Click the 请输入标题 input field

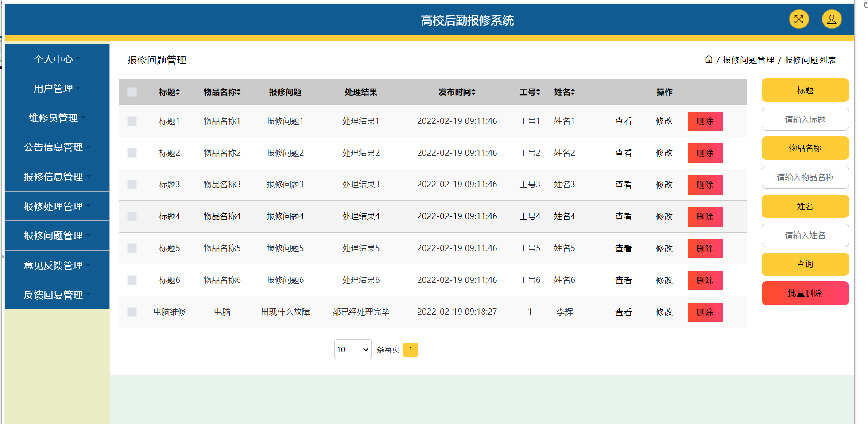tap(805, 119)
